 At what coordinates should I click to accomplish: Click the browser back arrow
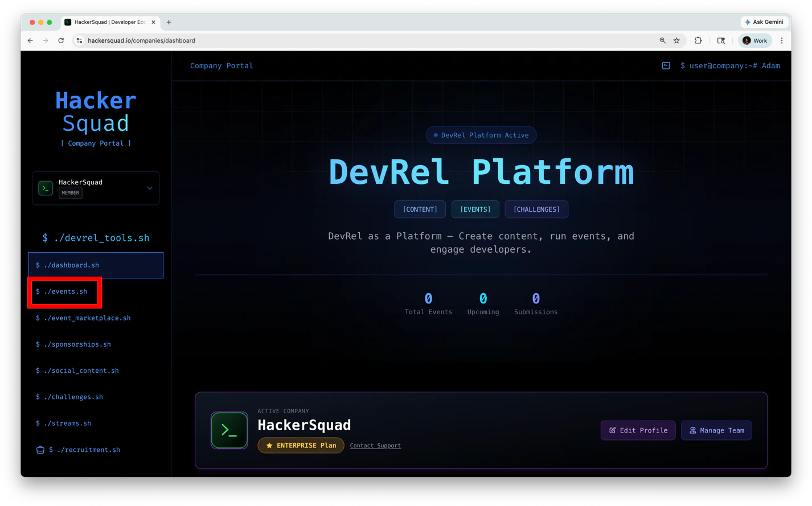[x=30, y=40]
